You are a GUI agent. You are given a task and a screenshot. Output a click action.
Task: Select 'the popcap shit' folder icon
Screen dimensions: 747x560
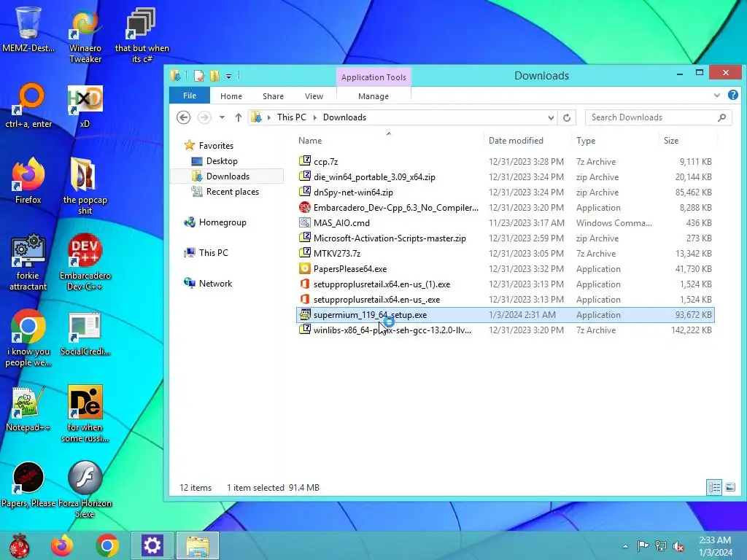(85, 186)
